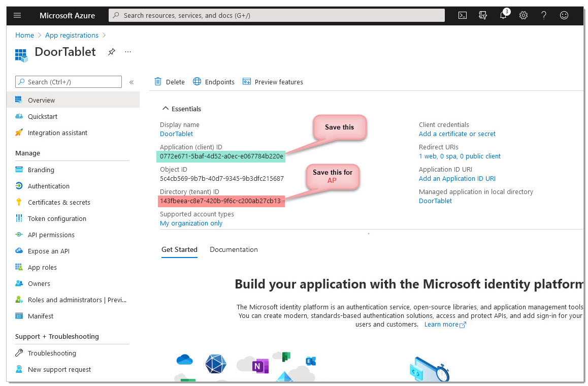Open Endpoints from the toolbar

(x=214, y=82)
